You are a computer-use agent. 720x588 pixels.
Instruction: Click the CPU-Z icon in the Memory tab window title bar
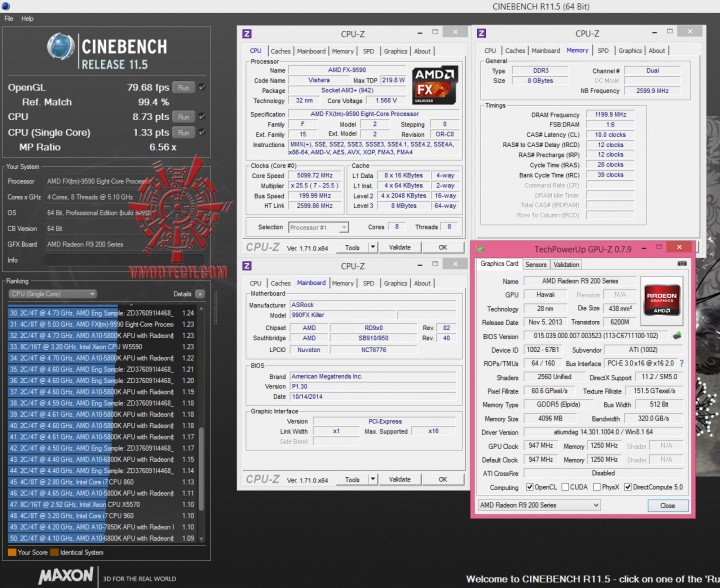[x=482, y=33]
